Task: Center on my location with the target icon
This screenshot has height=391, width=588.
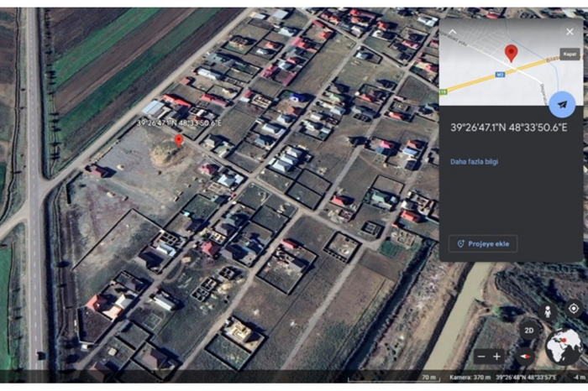Action: tap(574, 308)
